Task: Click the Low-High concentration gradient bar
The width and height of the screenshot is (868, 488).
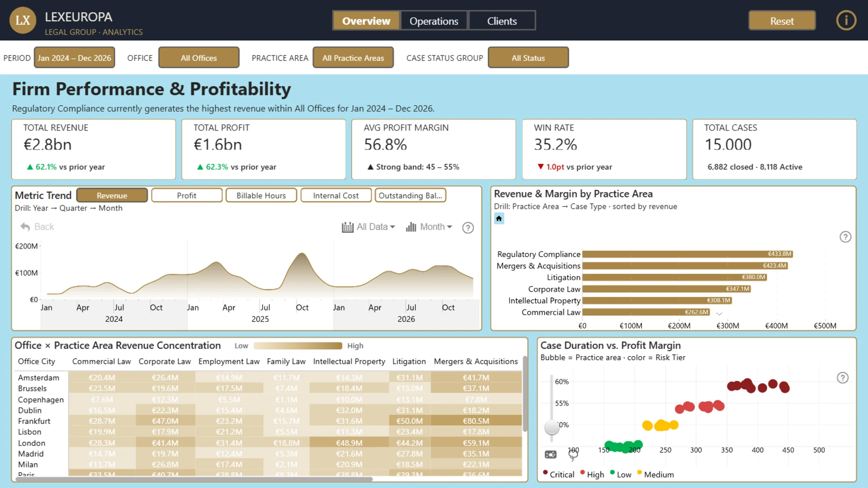Action: click(x=298, y=346)
